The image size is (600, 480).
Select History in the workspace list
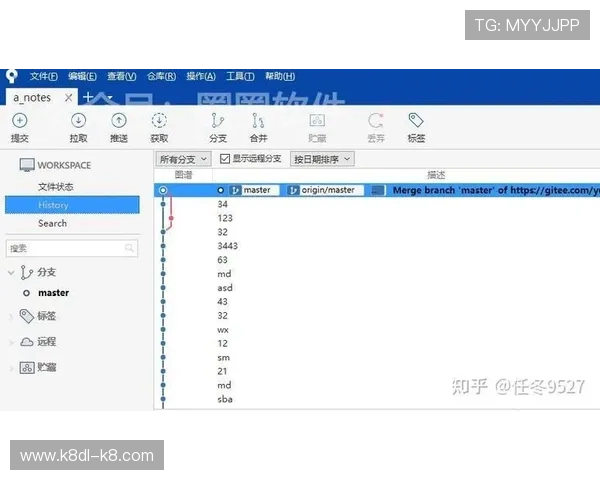click(x=72, y=205)
